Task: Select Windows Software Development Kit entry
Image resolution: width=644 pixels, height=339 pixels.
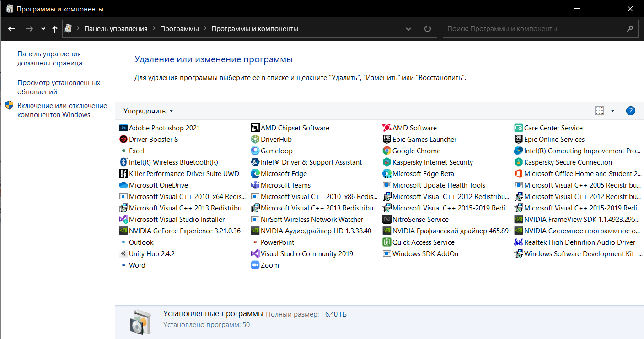Action: [x=578, y=254]
